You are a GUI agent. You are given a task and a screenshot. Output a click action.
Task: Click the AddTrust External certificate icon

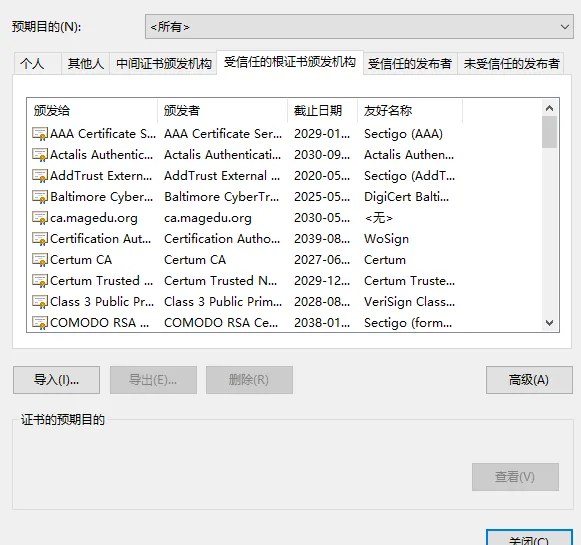(40, 176)
